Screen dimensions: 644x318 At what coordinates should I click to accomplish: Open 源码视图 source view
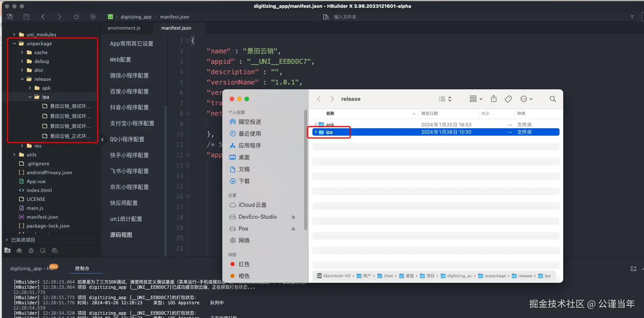pos(121,235)
